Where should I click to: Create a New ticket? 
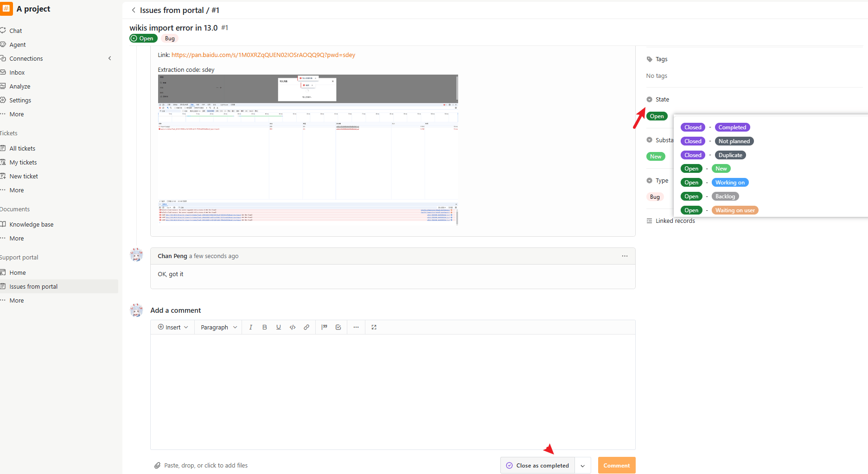coord(24,176)
